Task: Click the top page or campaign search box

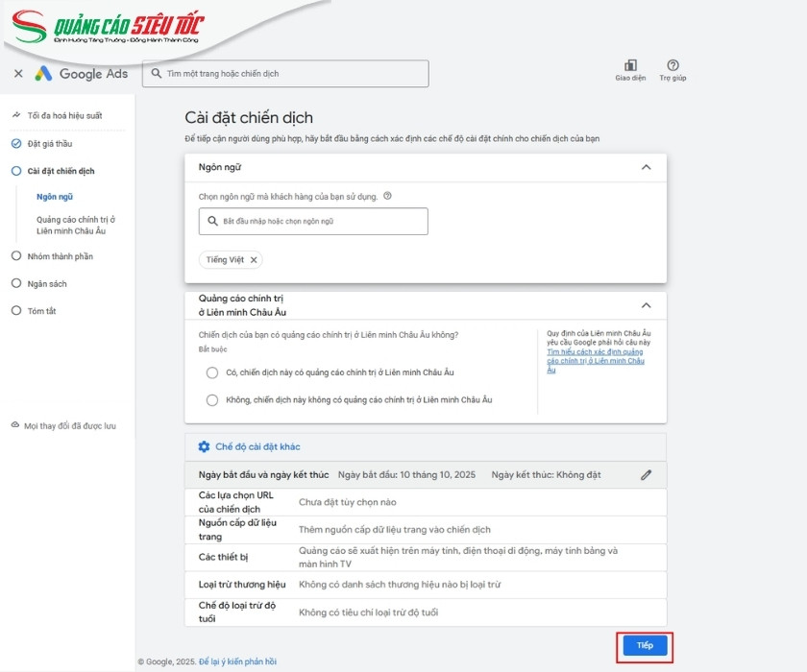Action: (x=285, y=74)
